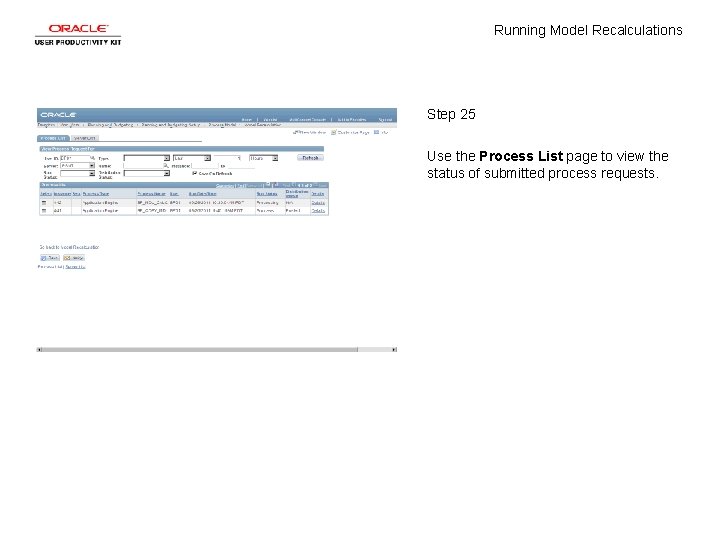Image resolution: width=720 pixels, height=540 pixels.
Task: Click the Save button
Action: [x=50, y=258]
